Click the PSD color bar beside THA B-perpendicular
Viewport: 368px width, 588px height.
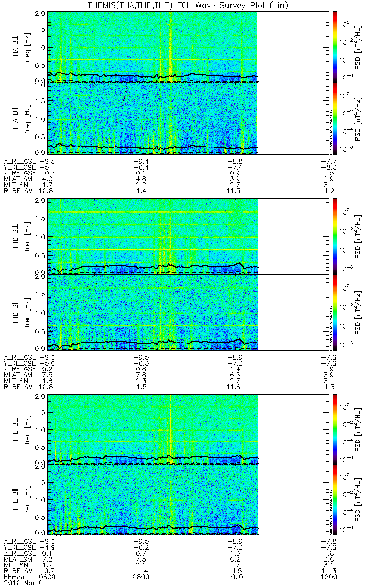[335, 47]
